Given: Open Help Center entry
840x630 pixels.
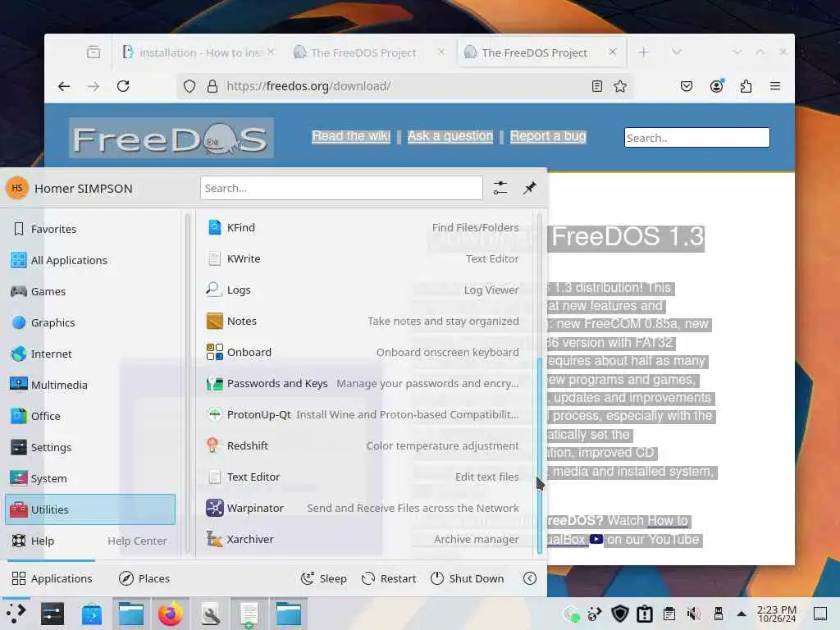Looking at the screenshot, I should click(90, 541).
